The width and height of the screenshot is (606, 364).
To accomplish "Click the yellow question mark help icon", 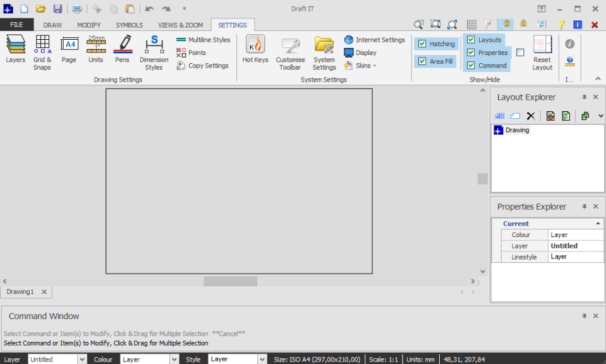I will [x=561, y=25].
